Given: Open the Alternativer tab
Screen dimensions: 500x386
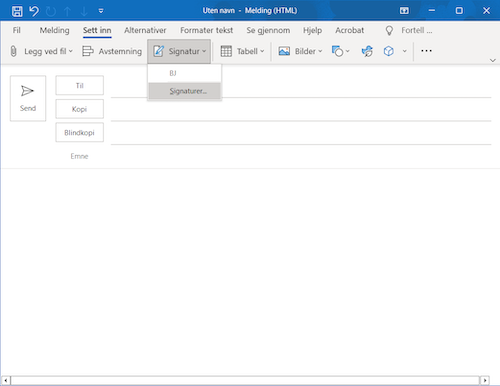Looking at the screenshot, I should pyautogui.click(x=145, y=30).
